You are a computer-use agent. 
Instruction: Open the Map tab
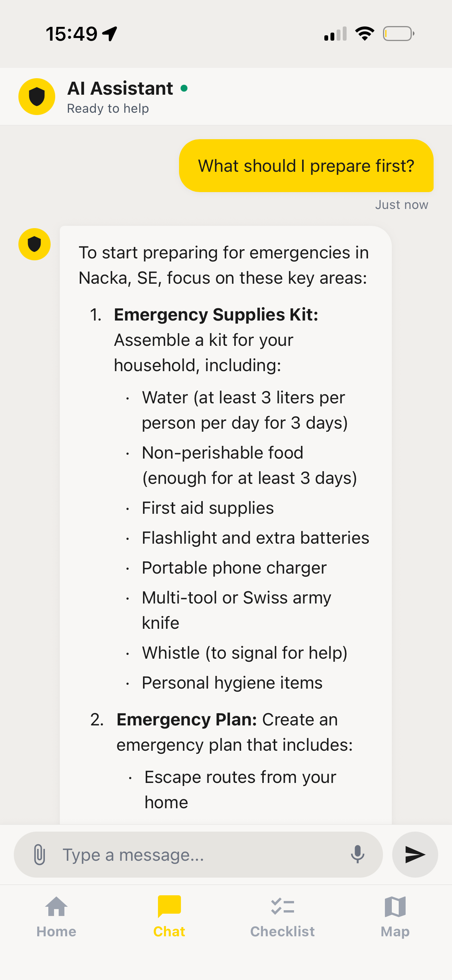[x=395, y=916]
